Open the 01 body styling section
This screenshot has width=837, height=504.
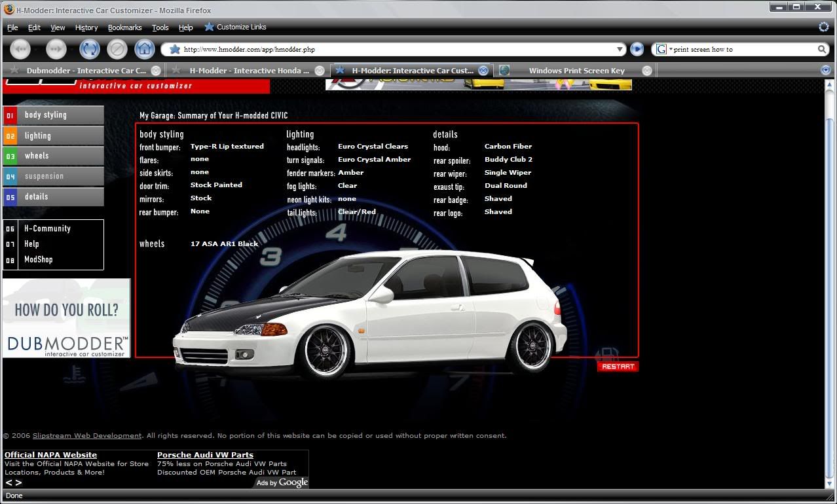[54, 115]
